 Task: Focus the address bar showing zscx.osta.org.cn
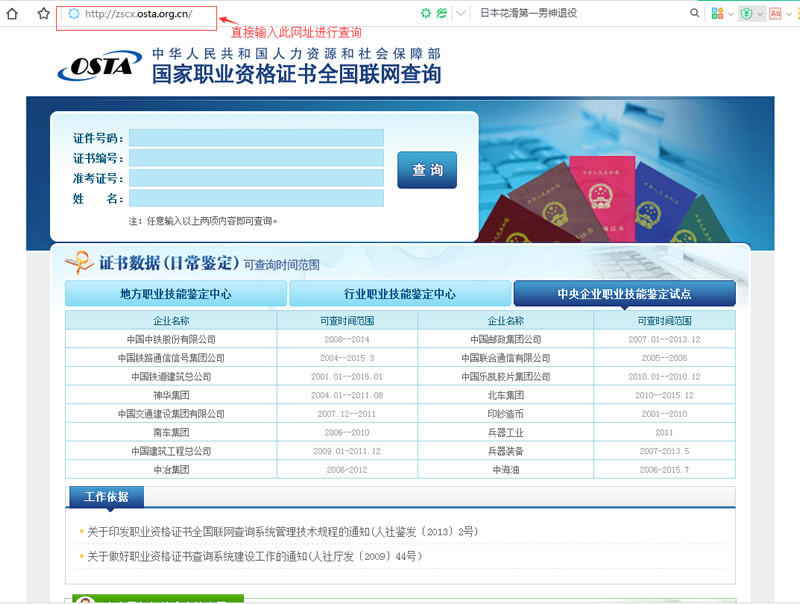138,14
